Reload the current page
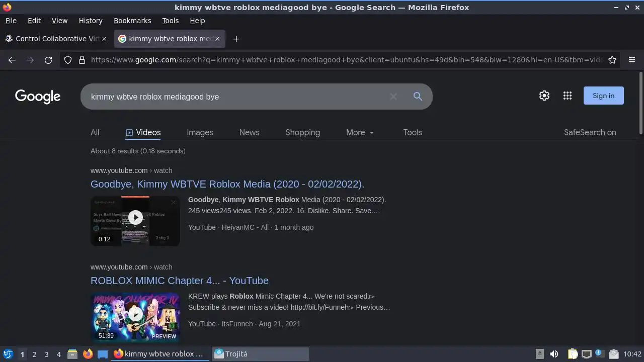 (48, 60)
